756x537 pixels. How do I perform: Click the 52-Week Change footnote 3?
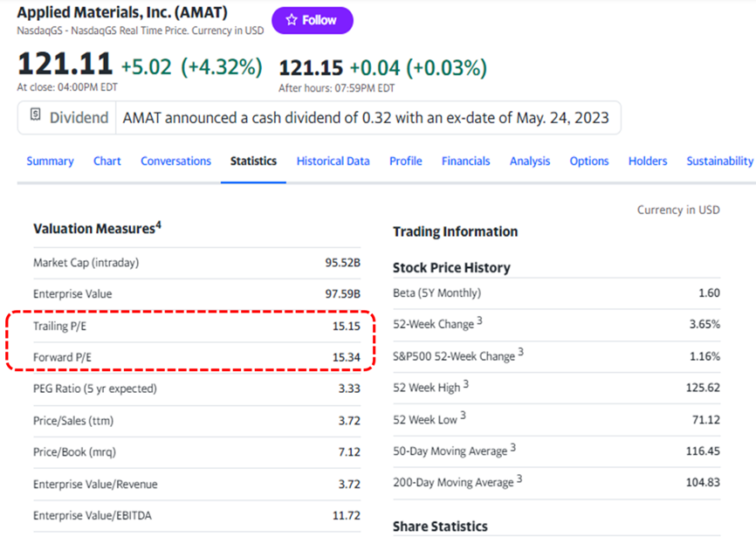click(x=479, y=321)
